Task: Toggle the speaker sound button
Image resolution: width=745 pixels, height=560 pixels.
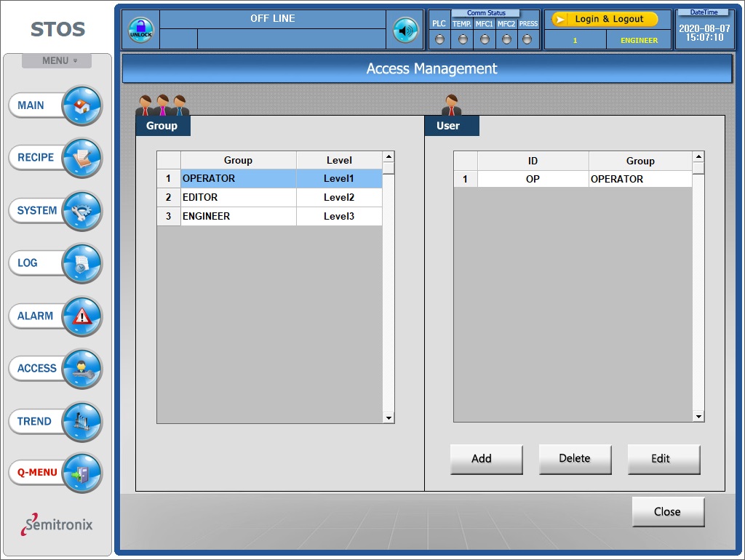Action: 405,31
